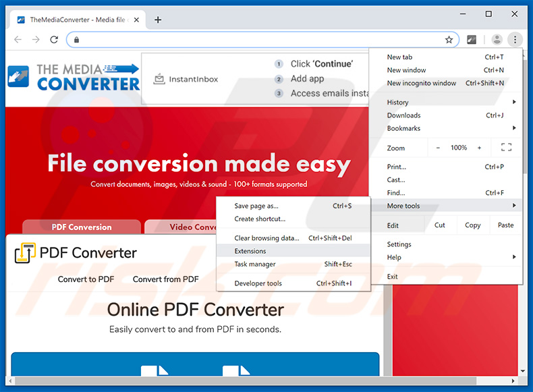Click The Media Converter logo icon
This screenshot has width=533, height=392.
tap(18, 76)
